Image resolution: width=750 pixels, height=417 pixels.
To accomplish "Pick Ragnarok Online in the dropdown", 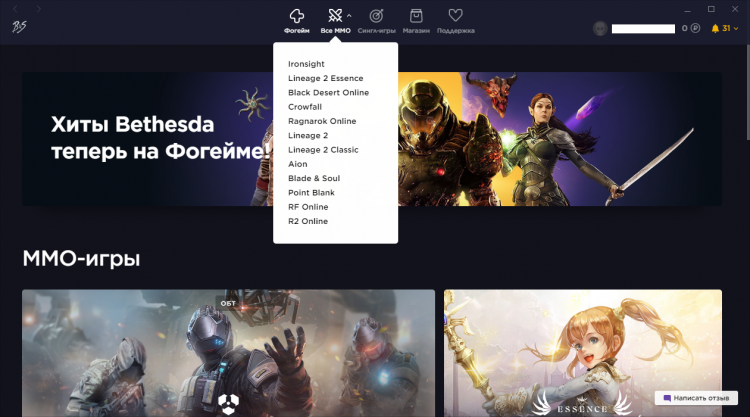I will [x=322, y=121].
